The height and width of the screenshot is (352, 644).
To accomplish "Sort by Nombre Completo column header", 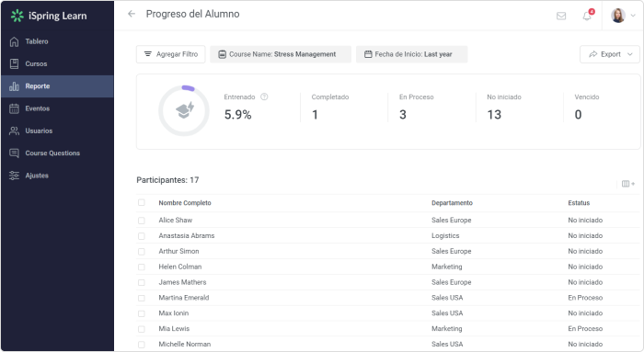I will 185,203.
